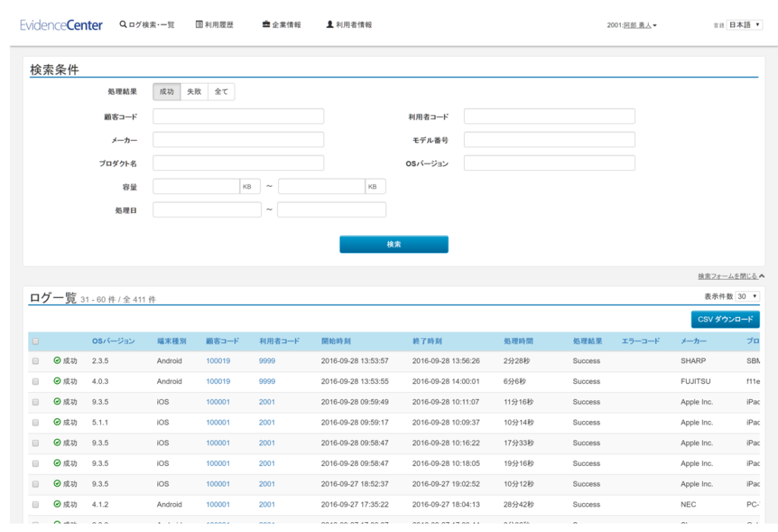Focus the 顧客コード input field
778x532 pixels.
[x=238, y=116]
